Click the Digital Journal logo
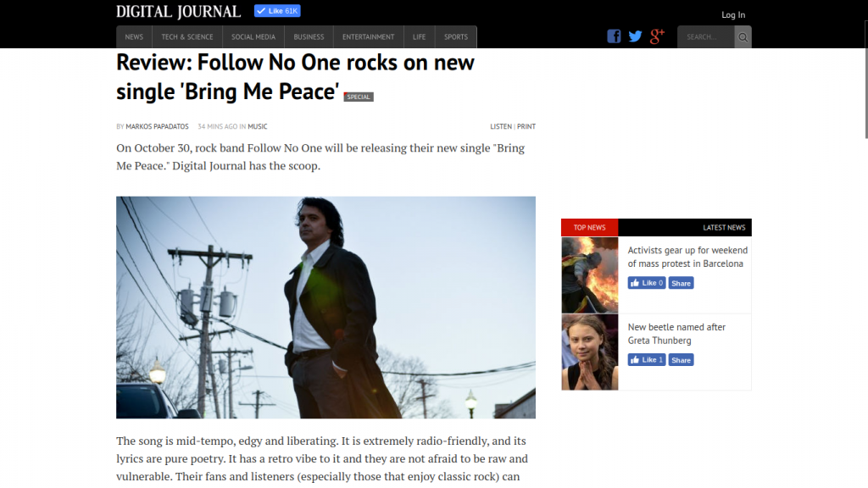 pos(178,12)
